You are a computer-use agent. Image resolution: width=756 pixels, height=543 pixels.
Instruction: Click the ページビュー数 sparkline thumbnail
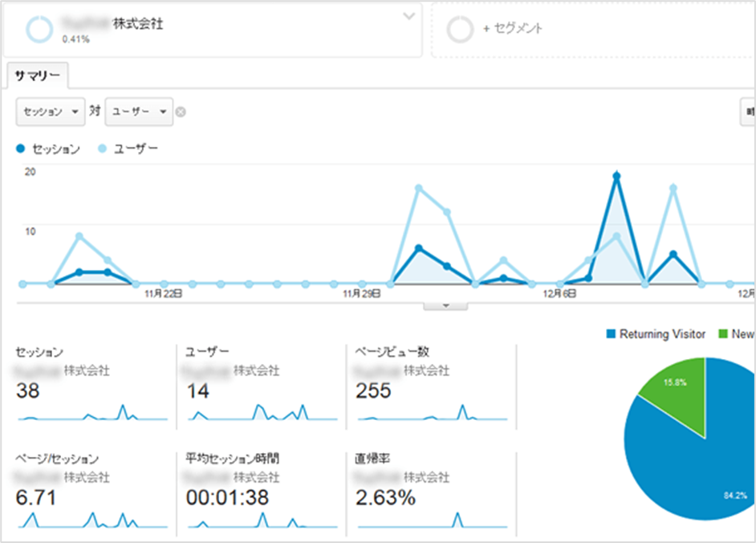(433, 412)
